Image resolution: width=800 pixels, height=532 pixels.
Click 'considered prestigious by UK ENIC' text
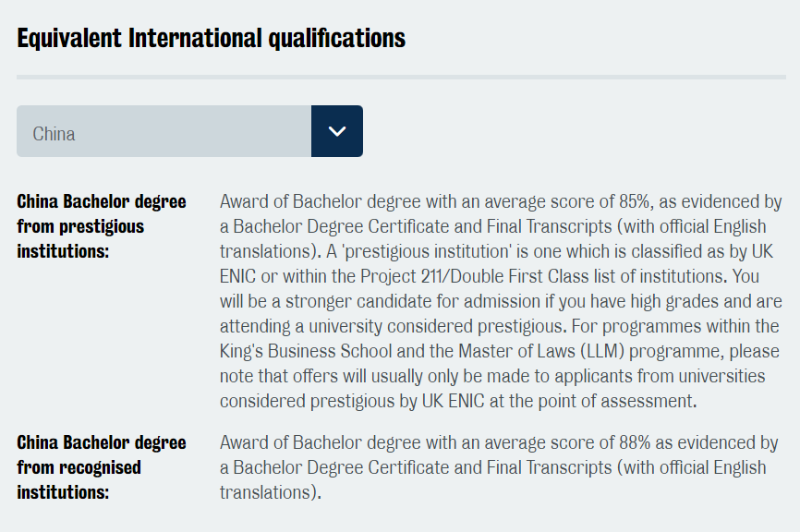[352, 402]
